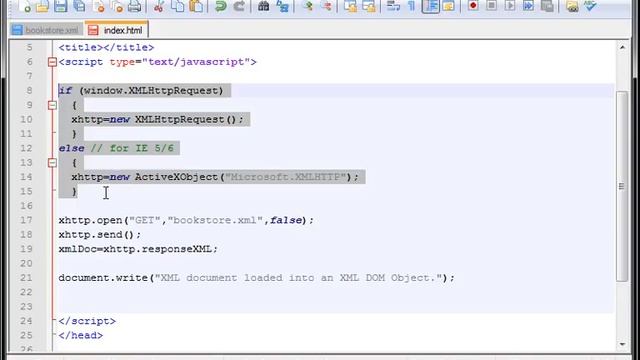Image resolution: width=640 pixels, height=360 pixels.
Task: Undo the last edit with the green arrow
Action: tap(220, 6)
